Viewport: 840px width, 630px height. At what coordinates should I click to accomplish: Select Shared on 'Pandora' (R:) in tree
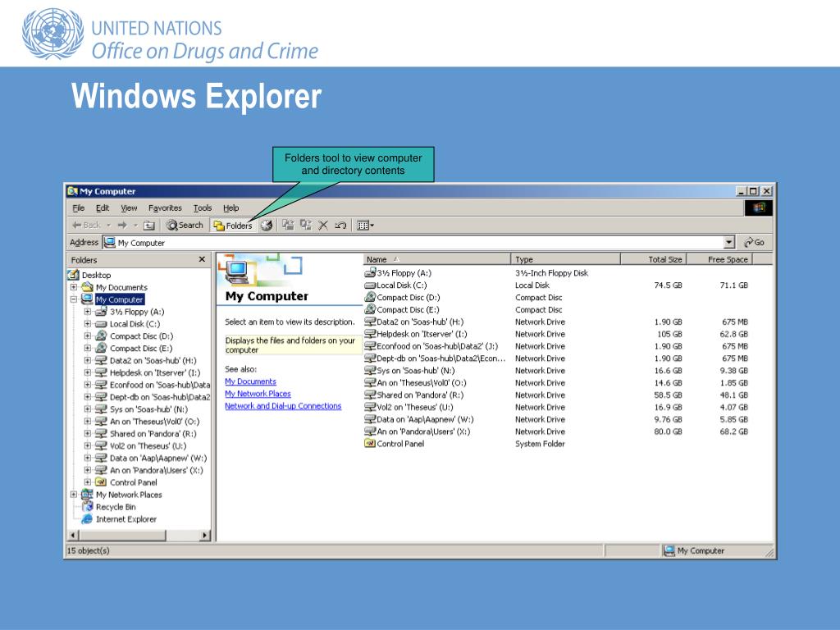tap(153, 433)
